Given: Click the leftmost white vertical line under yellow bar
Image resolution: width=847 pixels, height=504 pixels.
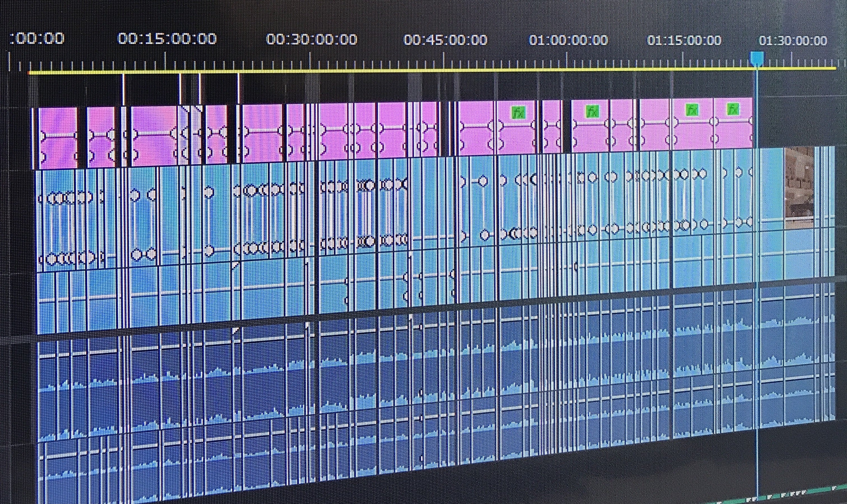Looking at the screenshot, I should (123, 89).
